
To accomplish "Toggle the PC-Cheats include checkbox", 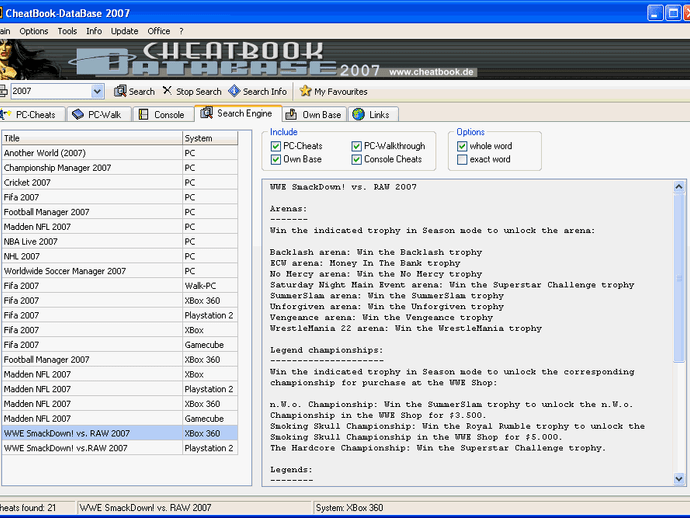I will 276,146.
